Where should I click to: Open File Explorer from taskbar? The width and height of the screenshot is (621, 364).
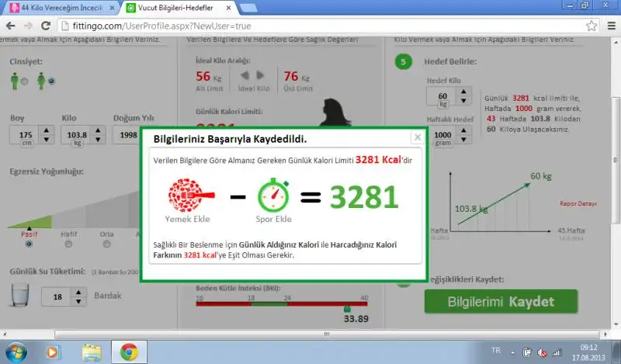(92, 352)
